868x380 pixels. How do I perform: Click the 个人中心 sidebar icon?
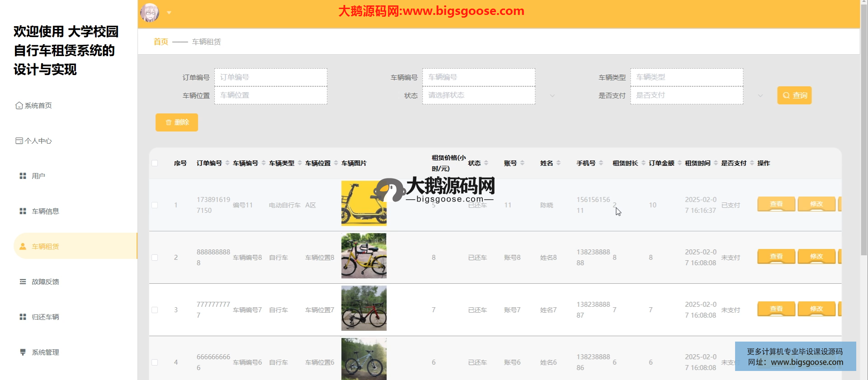pyautogui.click(x=19, y=141)
